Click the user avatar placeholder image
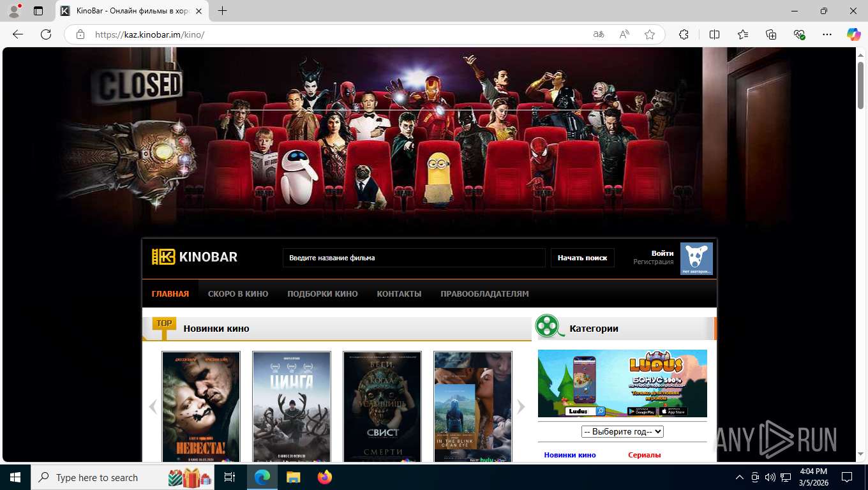 696,258
